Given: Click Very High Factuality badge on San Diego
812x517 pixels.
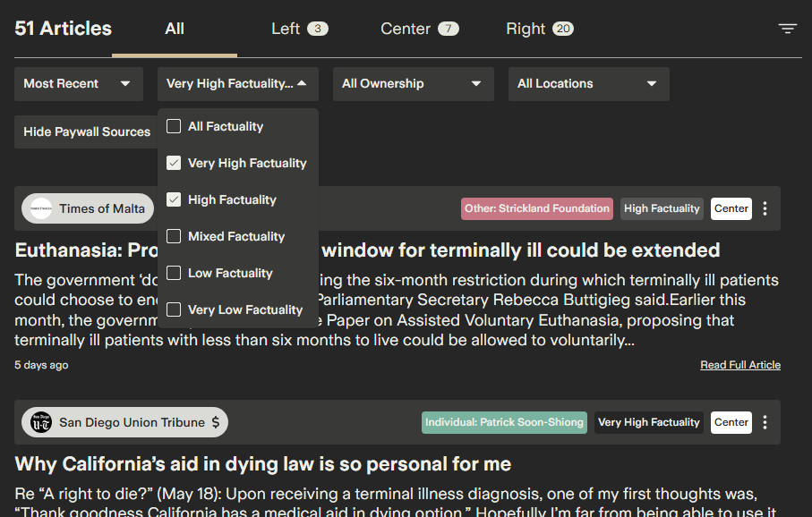Looking at the screenshot, I should [649, 422].
